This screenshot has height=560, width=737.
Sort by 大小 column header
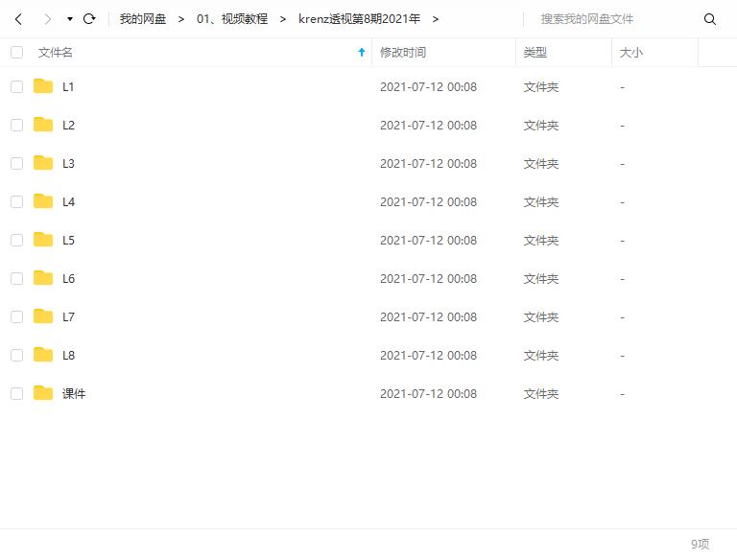coord(630,52)
